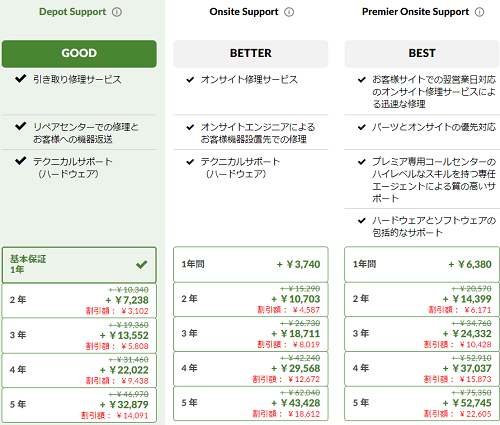This screenshot has width=500, height=425.
Task: Select Onsite Support 1年間 for ¥3,740
Action: pos(251,264)
